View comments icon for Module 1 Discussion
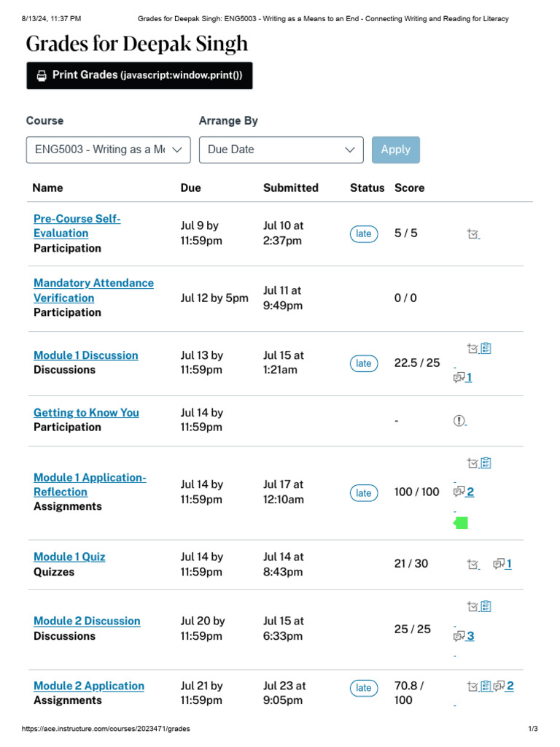This screenshot has width=560, height=747. pos(459,377)
